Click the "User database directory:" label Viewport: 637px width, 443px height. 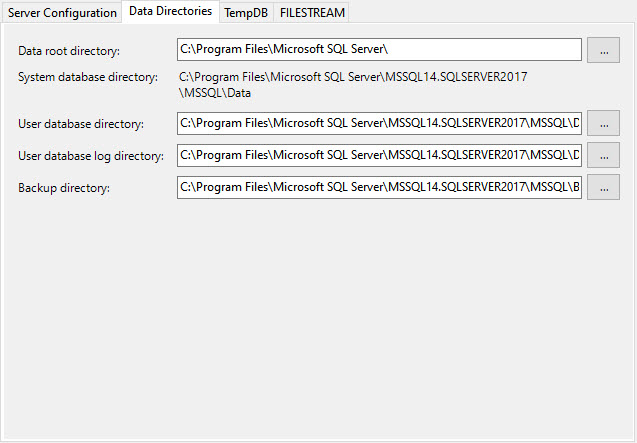tap(81, 124)
